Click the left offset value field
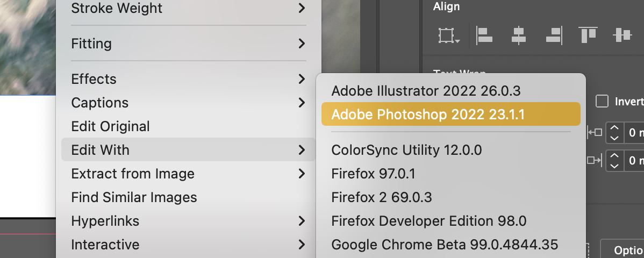The width and height of the screenshot is (644, 258). click(x=634, y=133)
